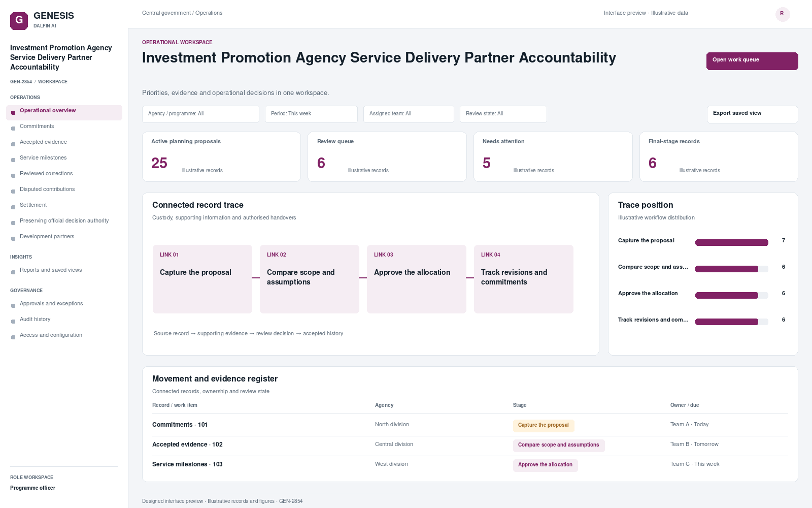
Task: Click the Stage column header
Action: pos(520,405)
